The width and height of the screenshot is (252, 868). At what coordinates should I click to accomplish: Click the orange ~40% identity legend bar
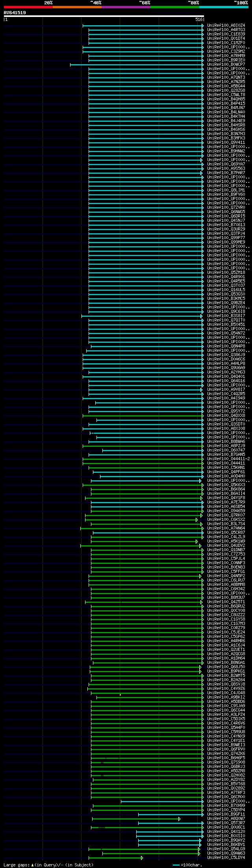[x=77, y=7]
